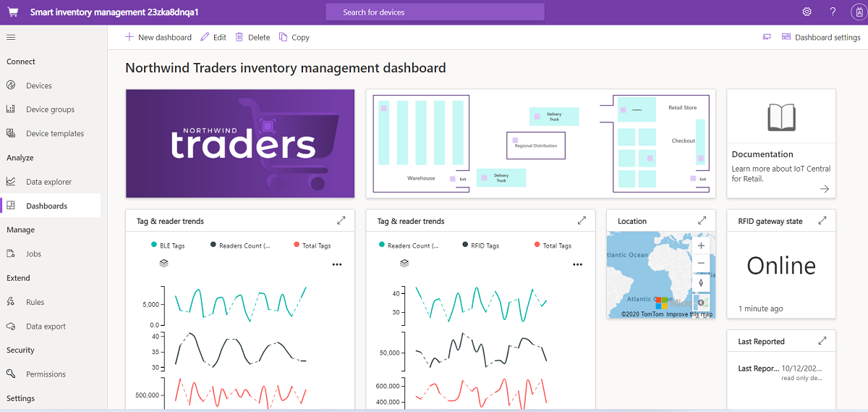
Task: Toggle Total Tags legend in BLE chart
Action: point(312,245)
